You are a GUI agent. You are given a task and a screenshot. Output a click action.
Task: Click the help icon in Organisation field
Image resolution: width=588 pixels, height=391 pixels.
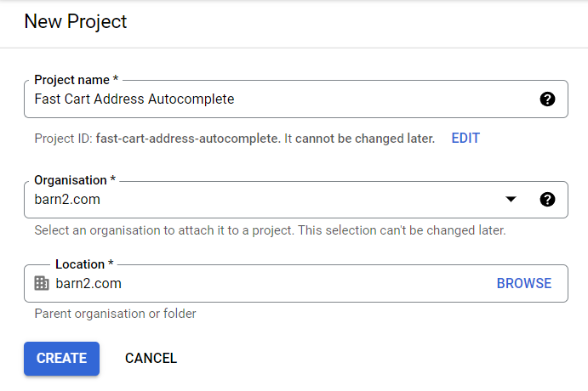(x=548, y=200)
